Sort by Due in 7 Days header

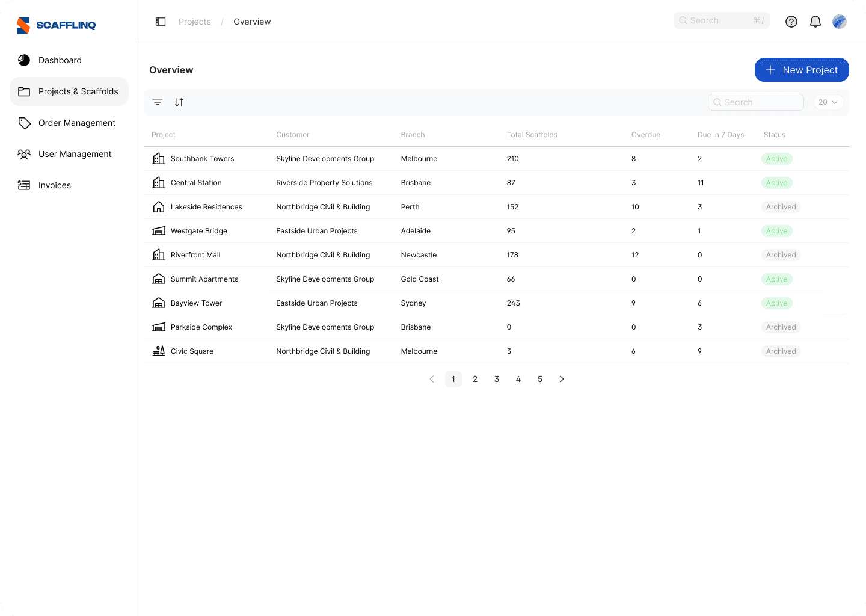[721, 135]
